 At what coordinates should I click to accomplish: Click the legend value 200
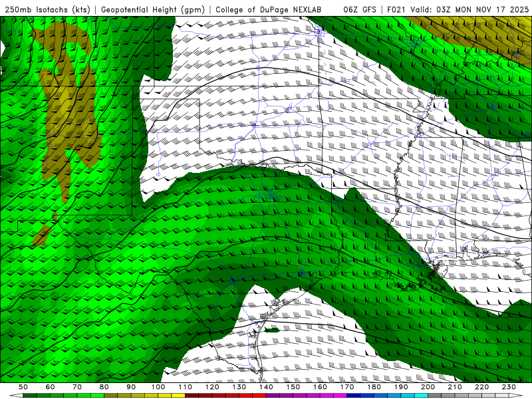pos(428,387)
